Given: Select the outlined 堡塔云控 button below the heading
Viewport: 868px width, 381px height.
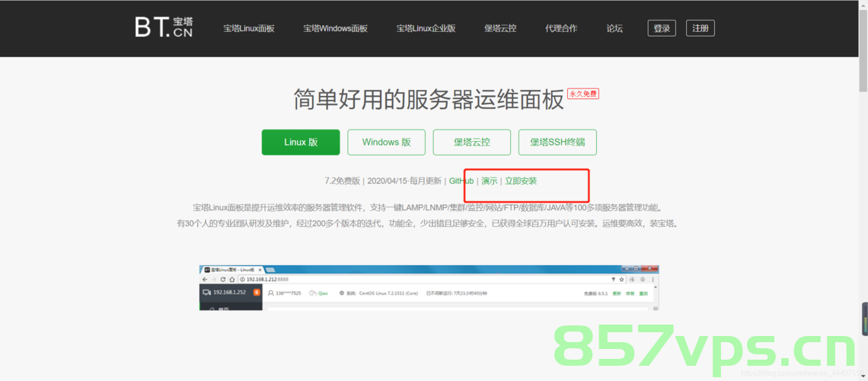Looking at the screenshot, I should 471,142.
